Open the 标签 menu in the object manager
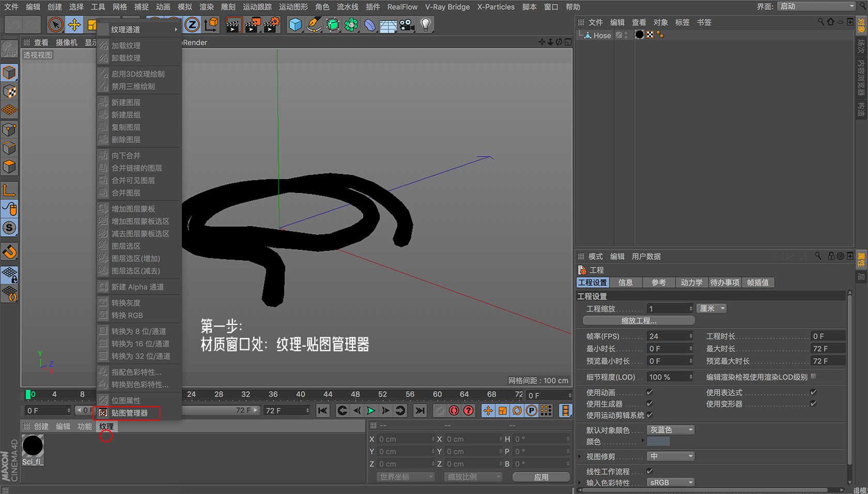868x494 pixels. pyautogui.click(x=683, y=22)
